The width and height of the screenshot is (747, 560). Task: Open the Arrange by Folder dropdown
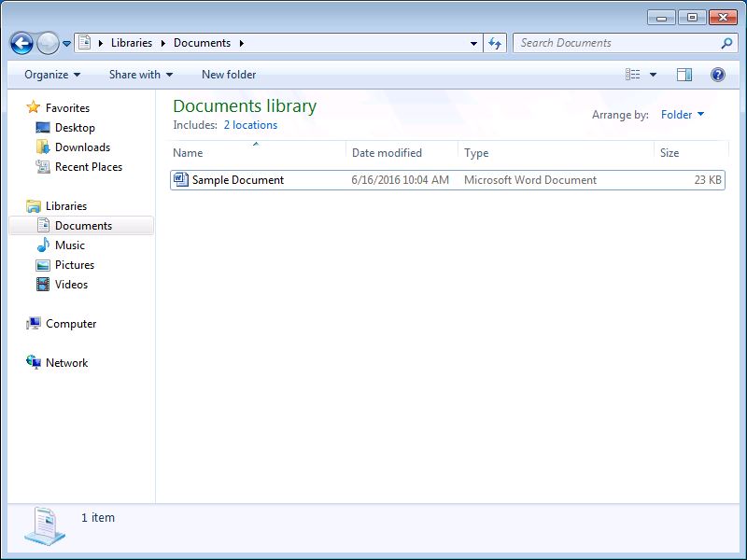683,114
